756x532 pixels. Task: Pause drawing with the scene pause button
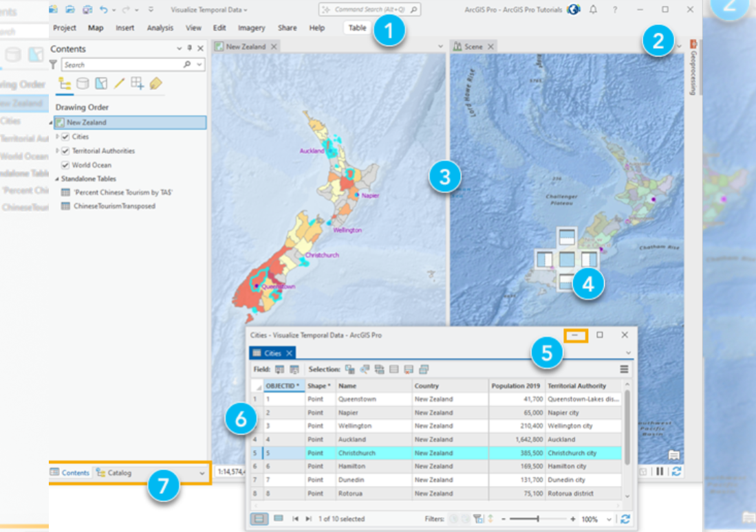click(x=660, y=472)
